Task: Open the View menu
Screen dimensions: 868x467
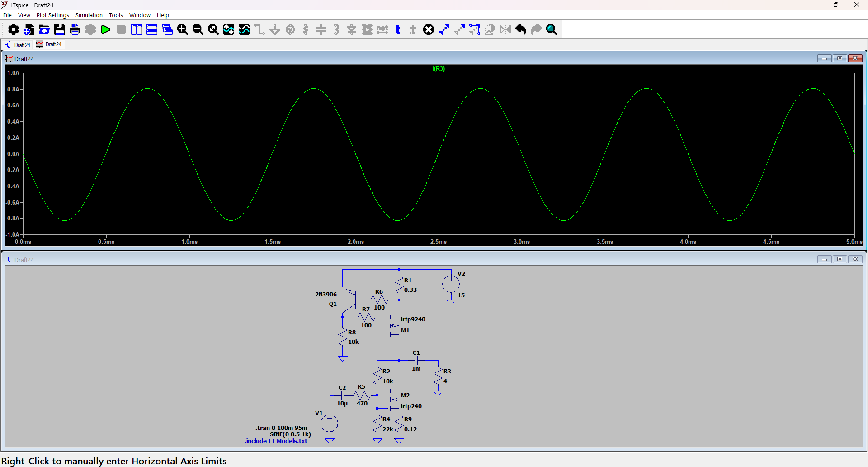Action: point(24,15)
